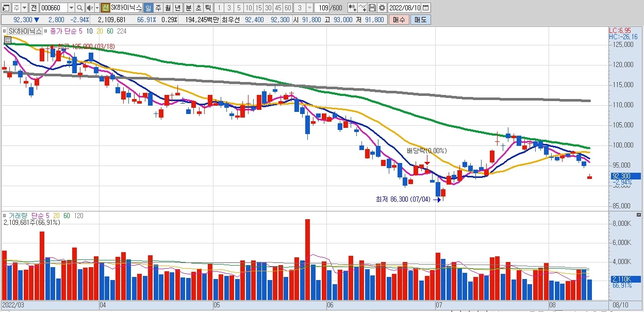This screenshot has width=644, height=312.
Task: Click the add candlestick indicator icon
Action: 353,8
